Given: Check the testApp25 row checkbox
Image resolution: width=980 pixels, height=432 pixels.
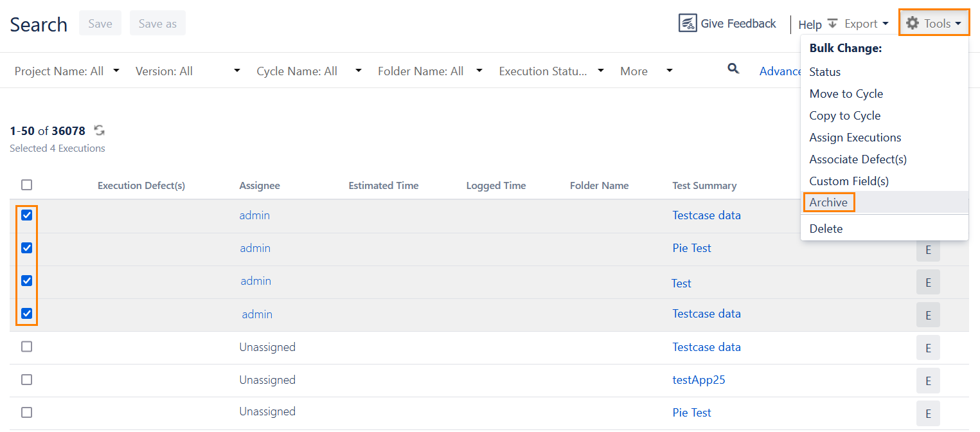Looking at the screenshot, I should (26, 380).
